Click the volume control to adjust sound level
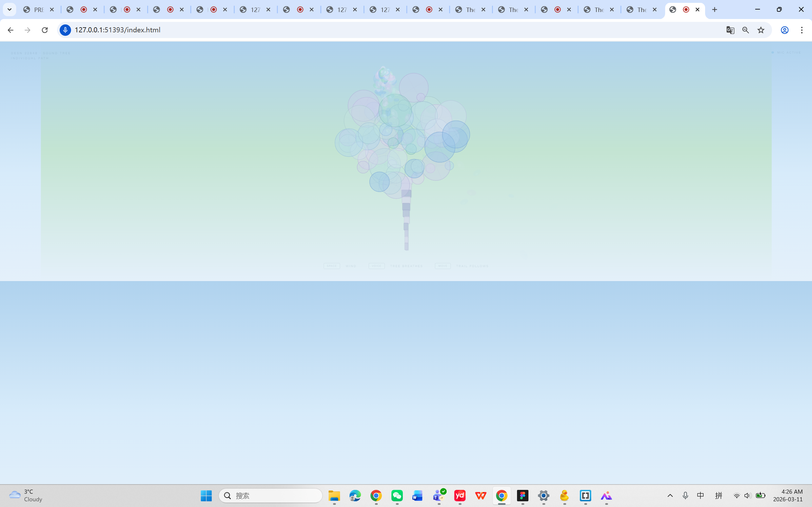812x507 pixels. point(748,496)
